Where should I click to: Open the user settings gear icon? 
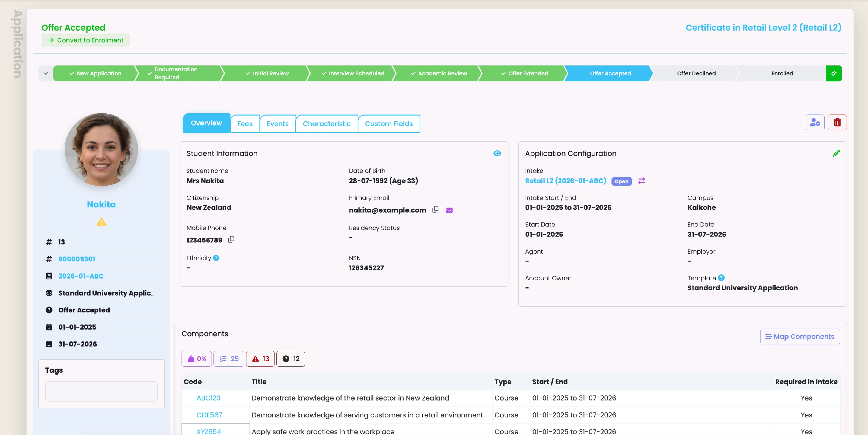click(x=815, y=122)
